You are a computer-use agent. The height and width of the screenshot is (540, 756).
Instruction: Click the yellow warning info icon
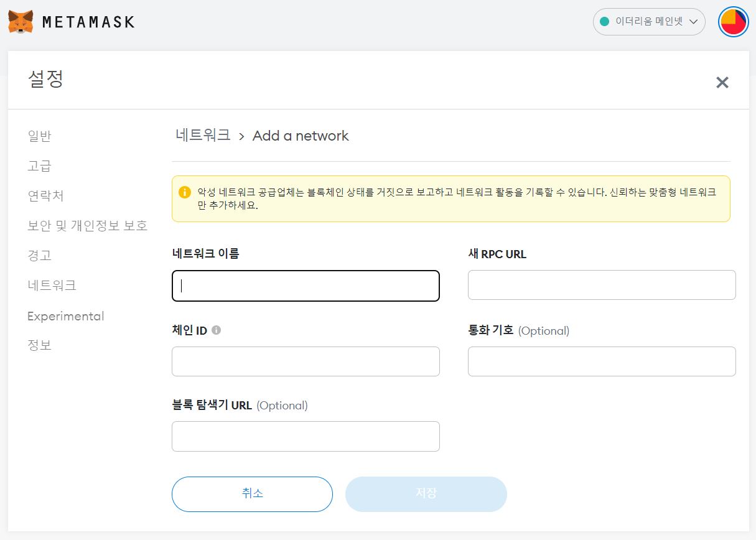click(185, 192)
